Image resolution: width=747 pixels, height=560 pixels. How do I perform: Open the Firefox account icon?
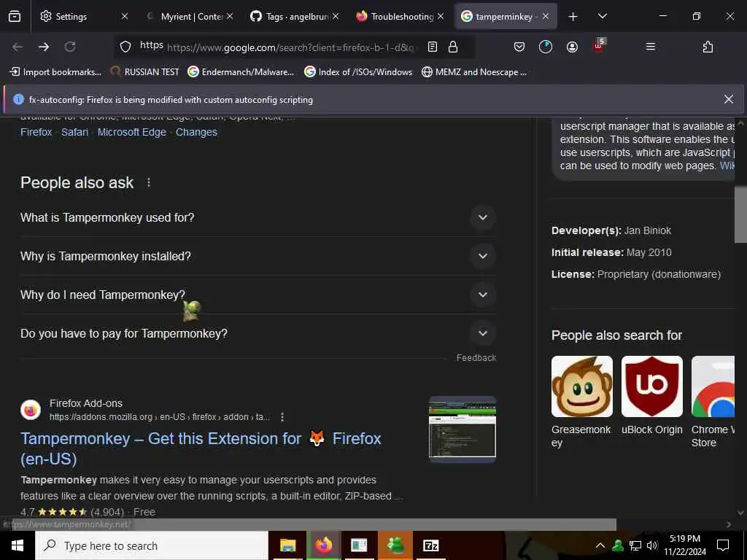coord(572,47)
